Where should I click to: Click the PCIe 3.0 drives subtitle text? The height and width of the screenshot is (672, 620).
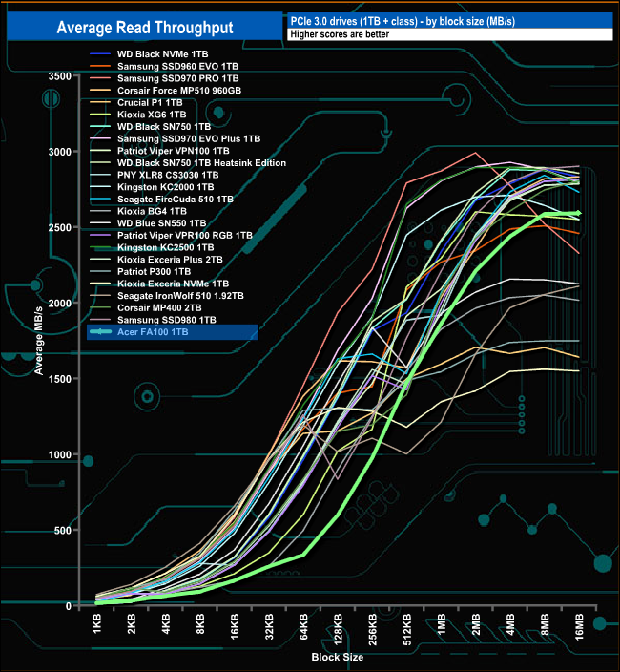click(x=403, y=21)
